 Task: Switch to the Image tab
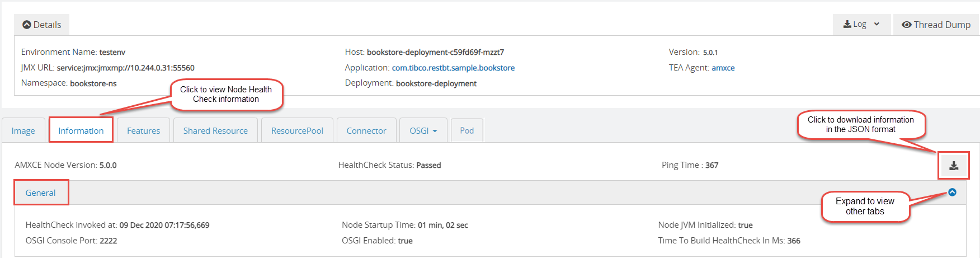click(x=23, y=130)
